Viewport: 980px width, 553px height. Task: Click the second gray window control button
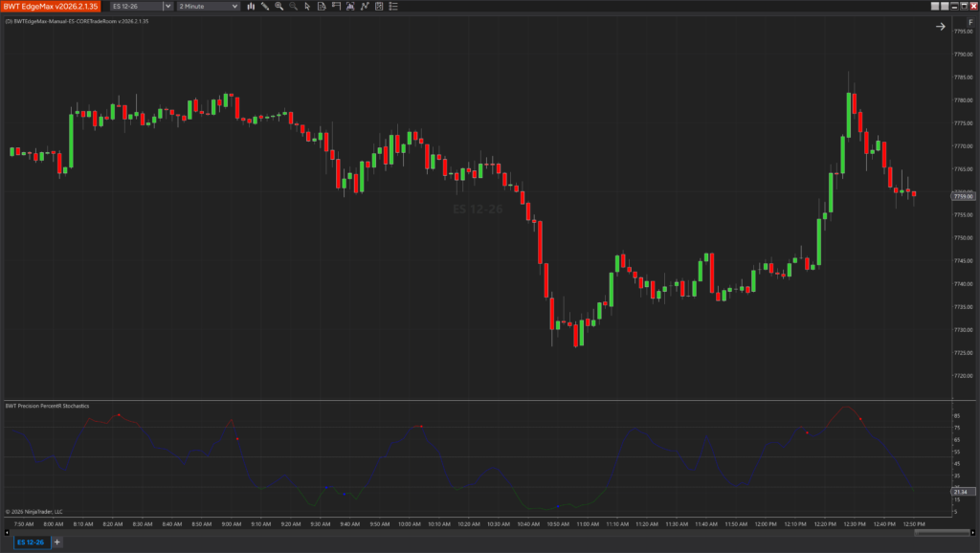[945, 7]
